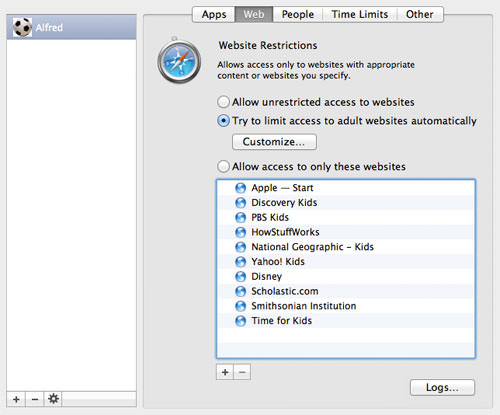500x415 pixels.
Task: Remove website with the minus button
Action: click(x=242, y=372)
